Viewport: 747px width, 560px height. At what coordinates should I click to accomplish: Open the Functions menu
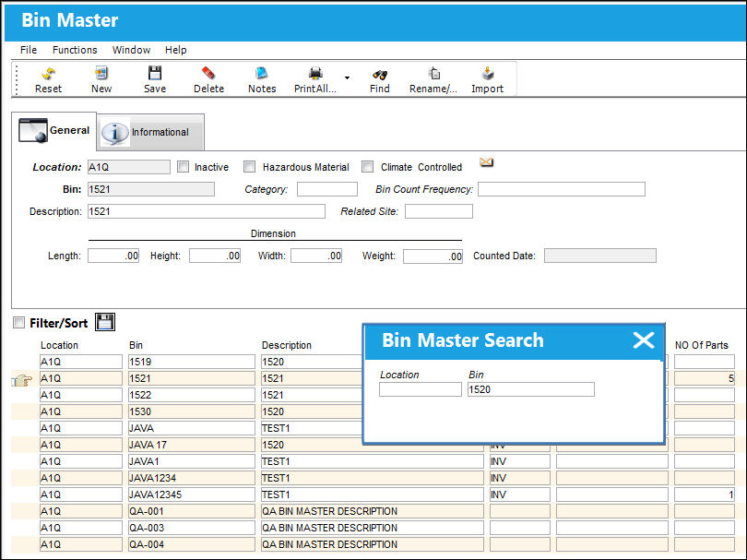pyautogui.click(x=75, y=50)
